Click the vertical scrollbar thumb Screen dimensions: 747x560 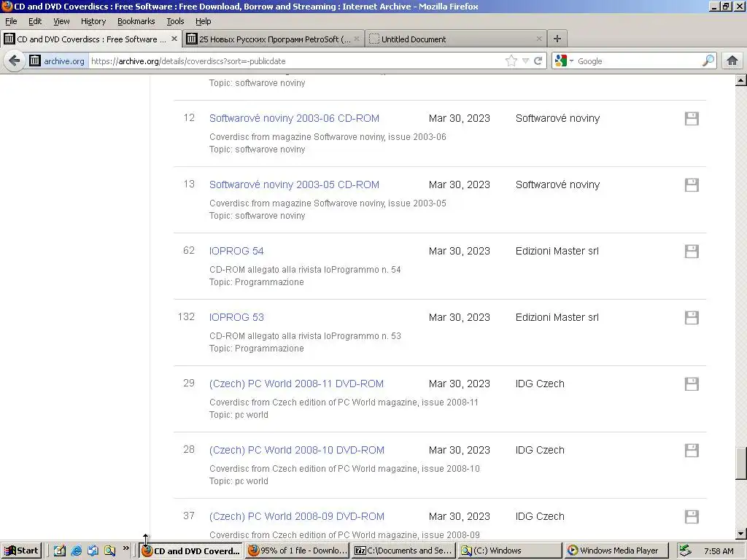[741, 463]
